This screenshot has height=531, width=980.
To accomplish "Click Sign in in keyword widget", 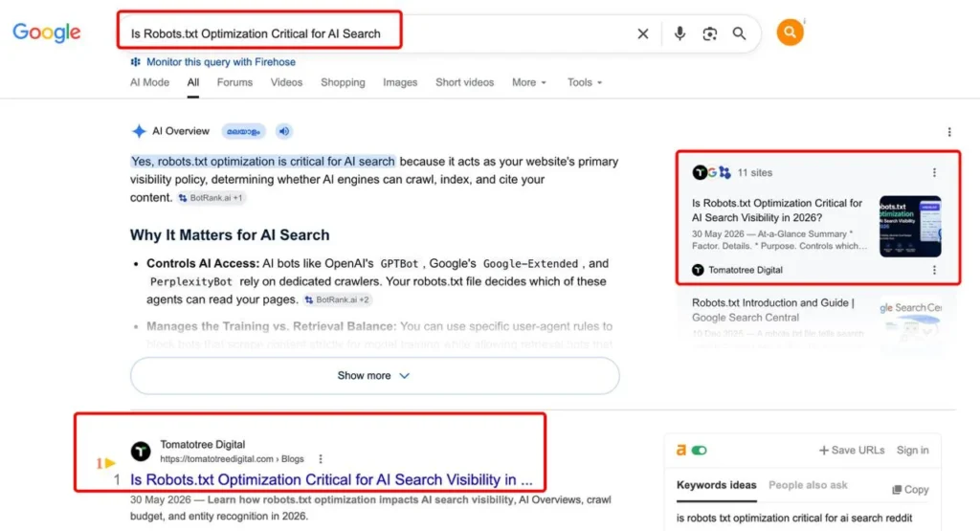I will 912,451.
